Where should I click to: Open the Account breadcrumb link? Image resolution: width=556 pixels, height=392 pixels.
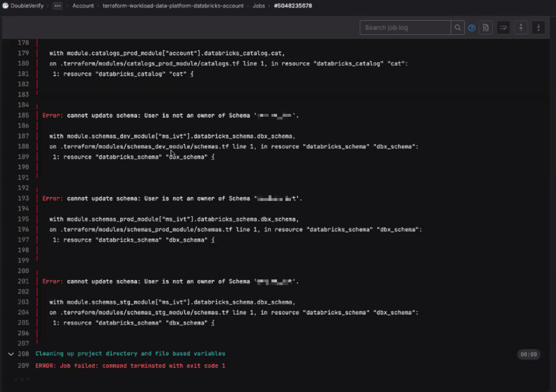tap(83, 6)
